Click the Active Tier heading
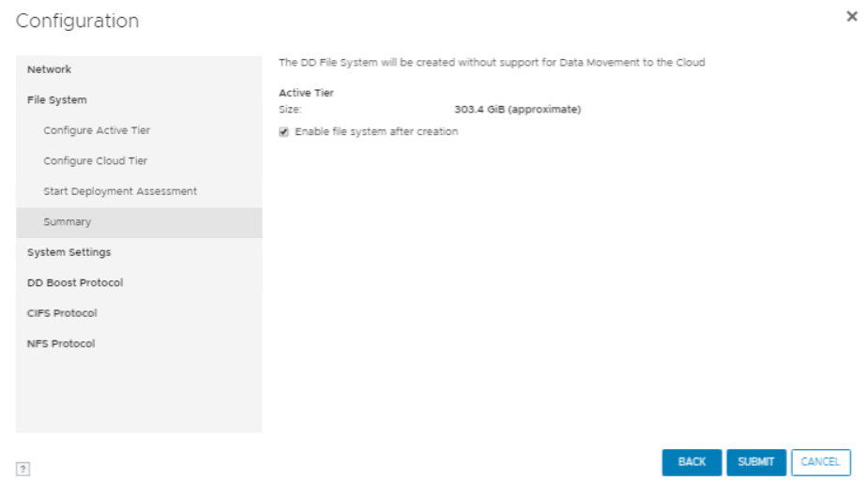The image size is (868, 496). [306, 93]
